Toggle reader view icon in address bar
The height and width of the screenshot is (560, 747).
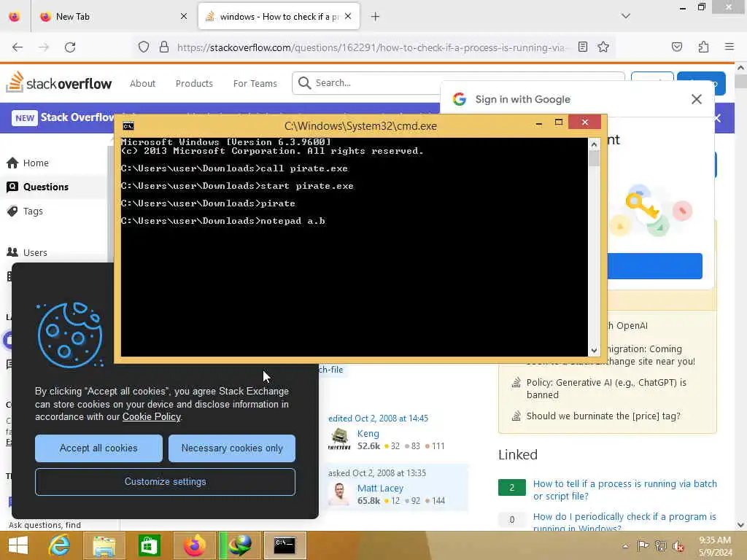click(x=583, y=47)
